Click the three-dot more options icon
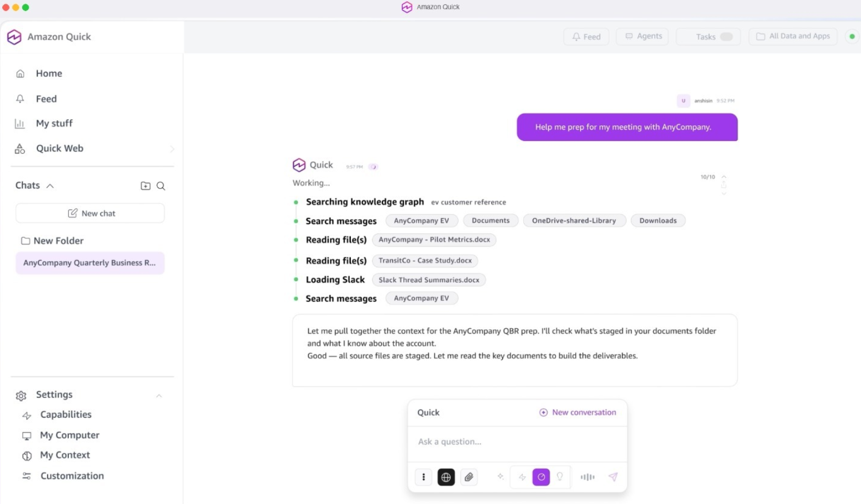 click(423, 477)
